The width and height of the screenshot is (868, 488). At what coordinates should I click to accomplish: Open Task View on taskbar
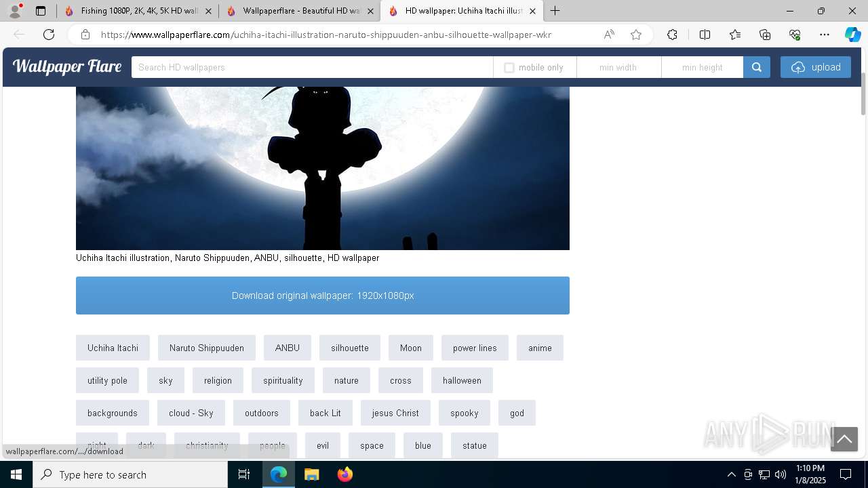tap(244, 474)
